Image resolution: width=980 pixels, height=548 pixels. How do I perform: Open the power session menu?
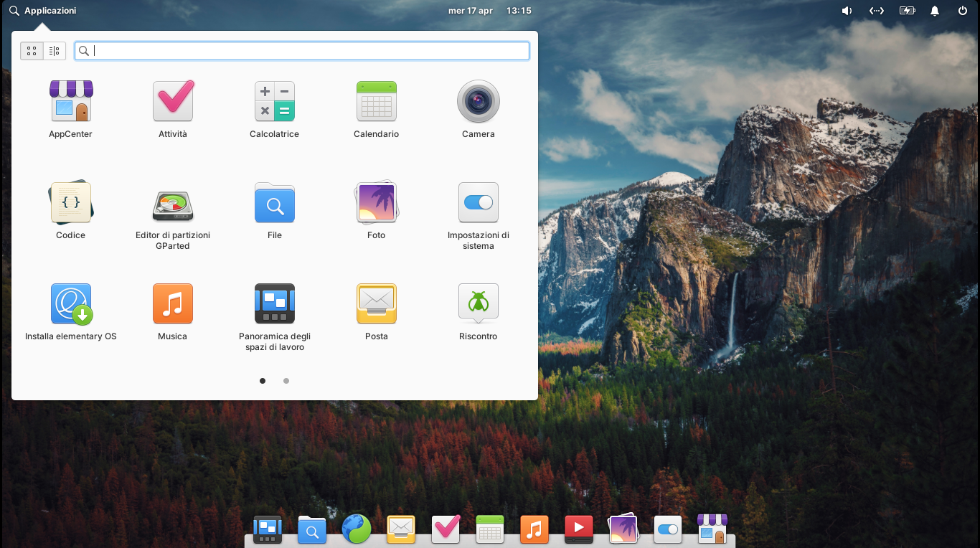[963, 11]
